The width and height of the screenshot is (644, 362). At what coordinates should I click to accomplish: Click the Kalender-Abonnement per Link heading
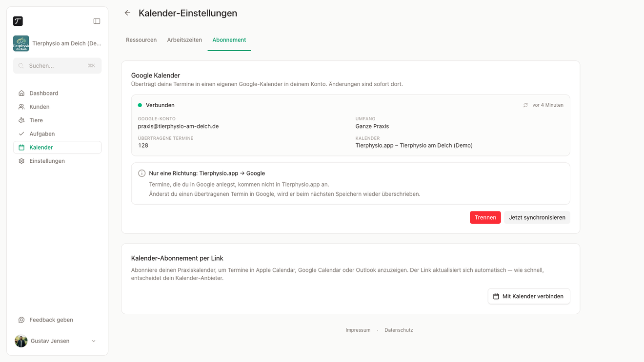[177, 258]
